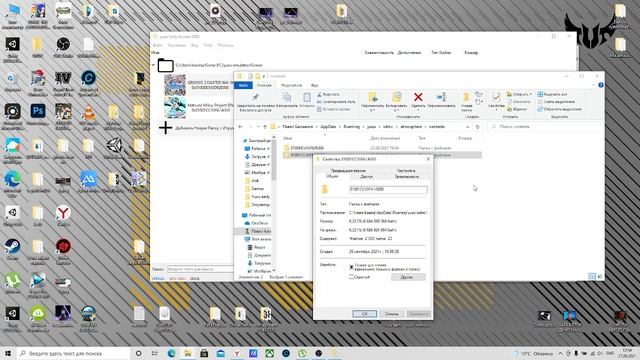Open the Customize tab in Properties dialog

point(406,171)
